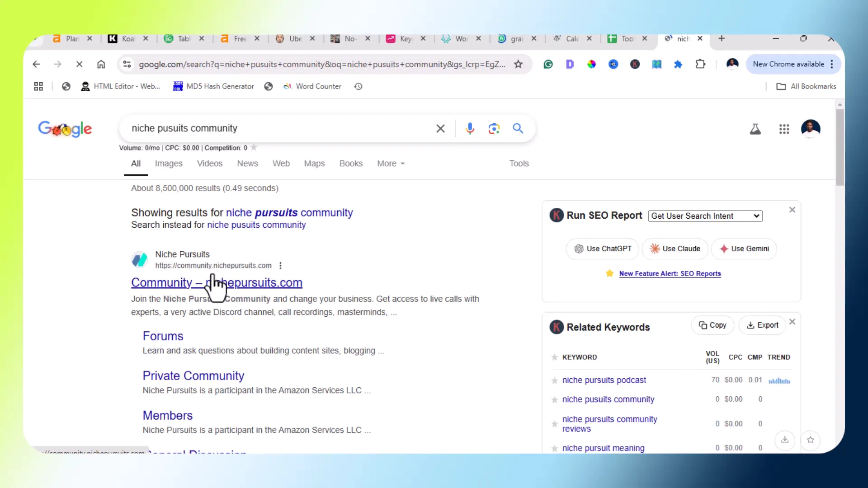This screenshot has height=488, width=868.
Task: Click the Use Claude button
Action: (675, 249)
